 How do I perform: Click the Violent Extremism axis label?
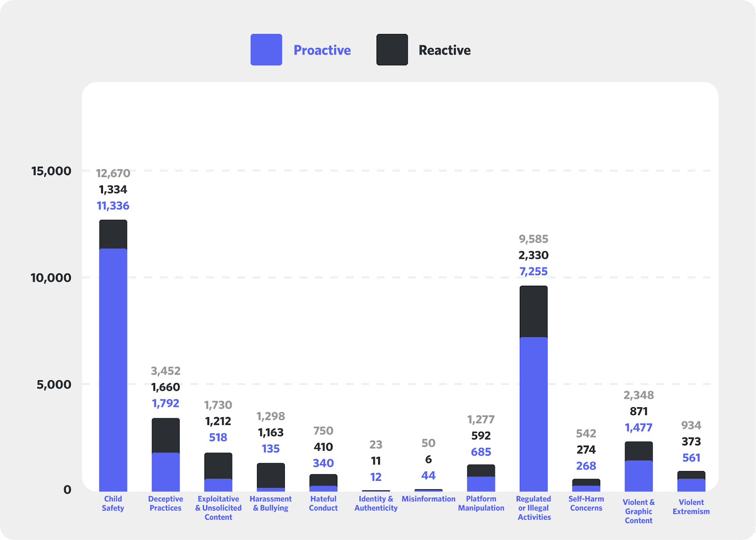[691, 506]
